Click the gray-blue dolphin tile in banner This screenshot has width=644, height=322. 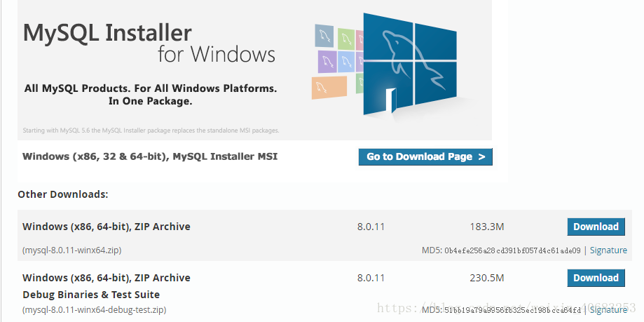pyautogui.click(x=324, y=36)
